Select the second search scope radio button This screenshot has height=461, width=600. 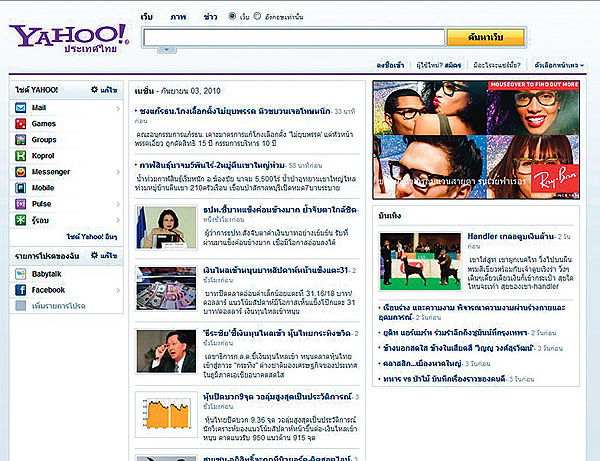click(257, 16)
